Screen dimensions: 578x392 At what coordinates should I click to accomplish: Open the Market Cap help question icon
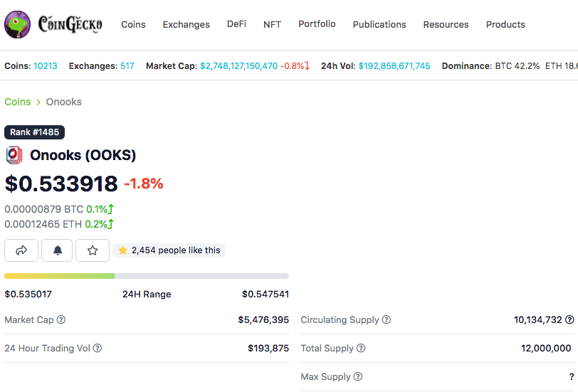point(61,319)
